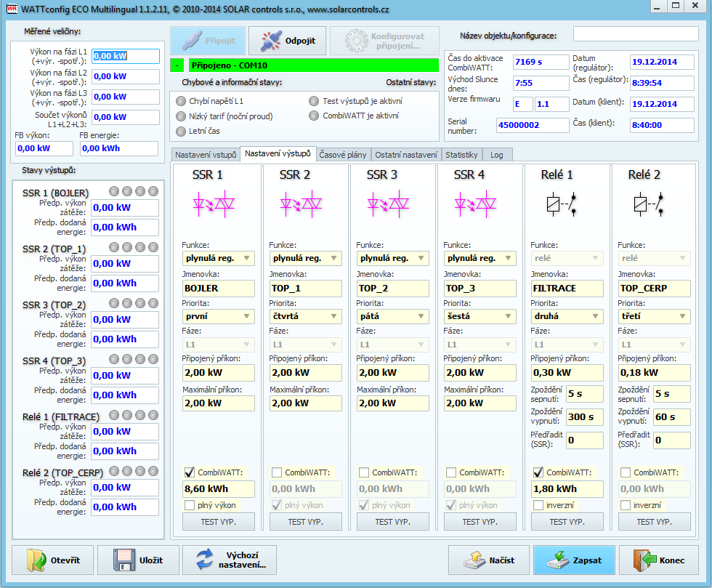Open SSR 2 Funkce dropdown
712x588 pixels.
click(306, 258)
